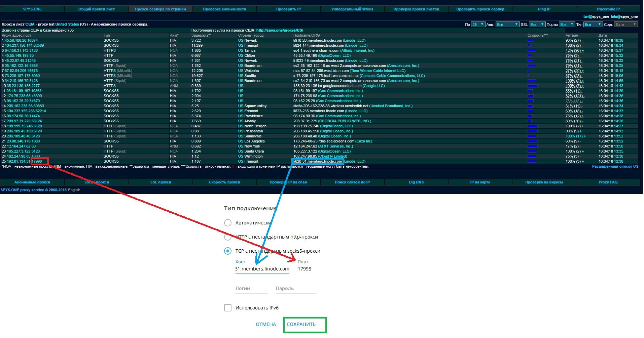This screenshot has width=644, height=338.
Task: Click into the Логин input field
Action: [251, 289]
